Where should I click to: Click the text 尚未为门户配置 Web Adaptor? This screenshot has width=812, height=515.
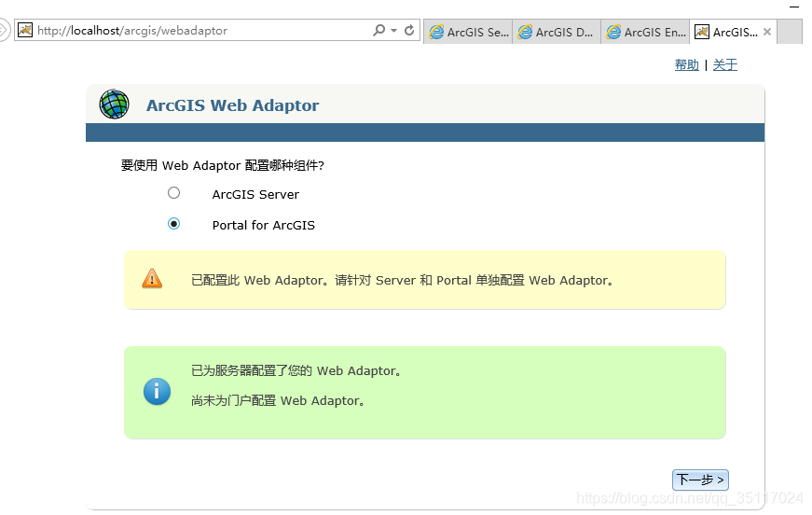point(279,400)
